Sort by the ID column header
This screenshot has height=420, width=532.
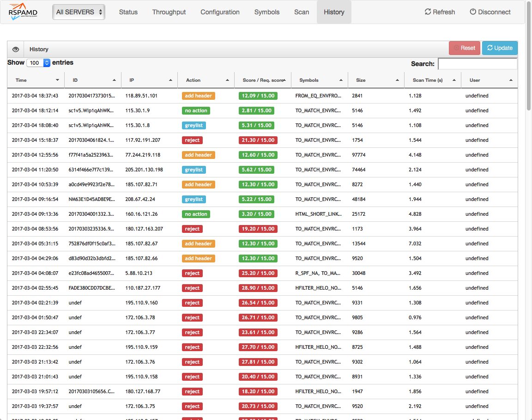(x=93, y=80)
